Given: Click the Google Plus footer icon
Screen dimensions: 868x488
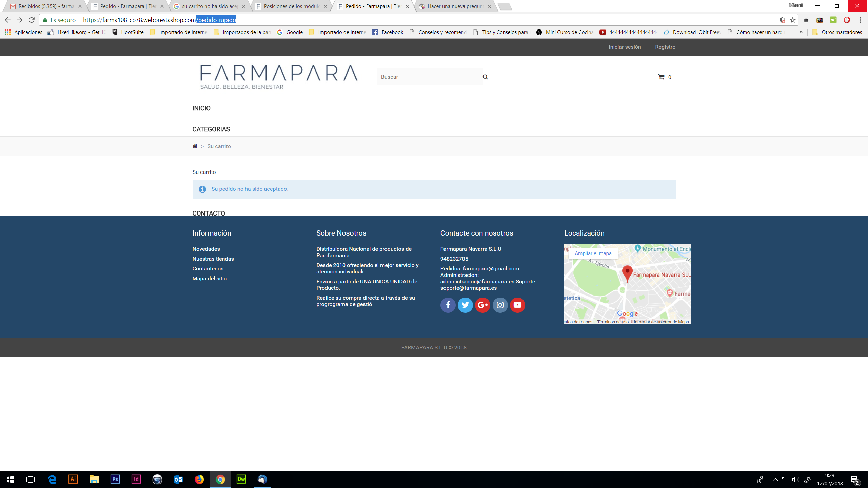Looking at the screenshot, I should (482, 305).
